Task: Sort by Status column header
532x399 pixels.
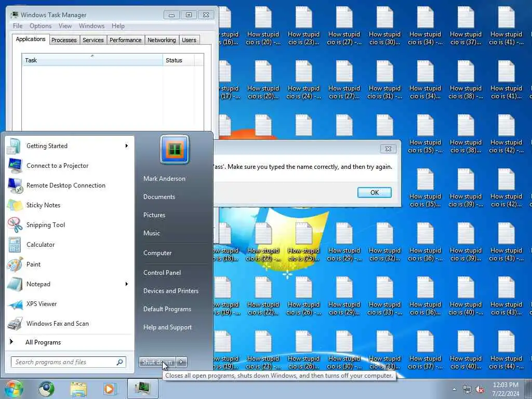Action: pos(179,60)
